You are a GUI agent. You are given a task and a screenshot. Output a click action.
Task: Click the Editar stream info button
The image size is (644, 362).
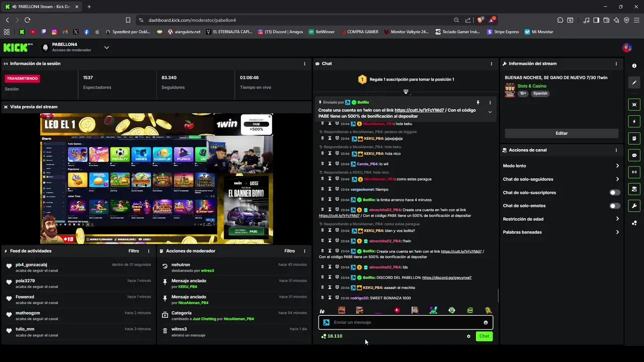click(561, 133)
